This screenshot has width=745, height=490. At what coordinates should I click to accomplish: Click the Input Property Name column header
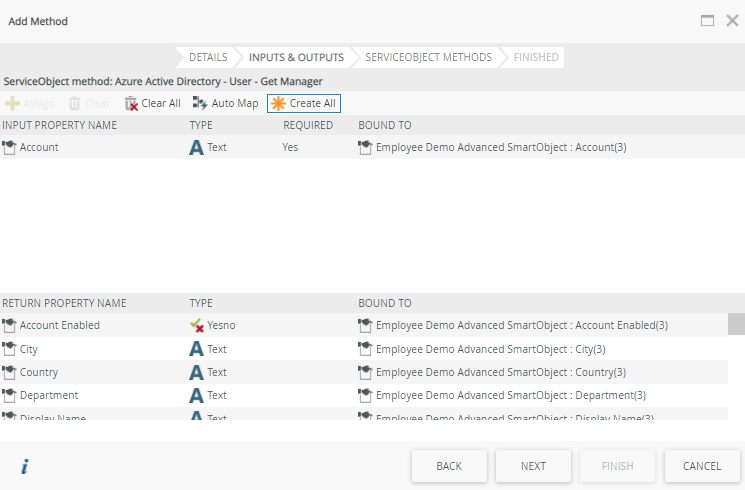(x=60, y=125)
